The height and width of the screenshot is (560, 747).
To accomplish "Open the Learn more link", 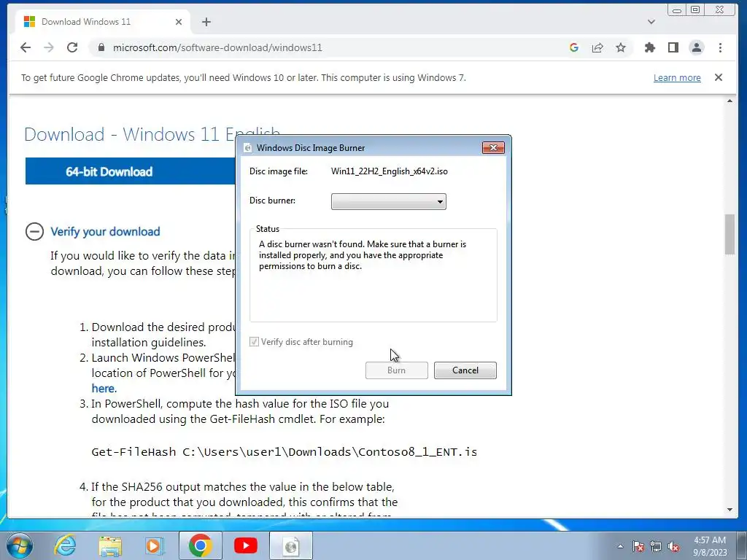I will (677, 77).
